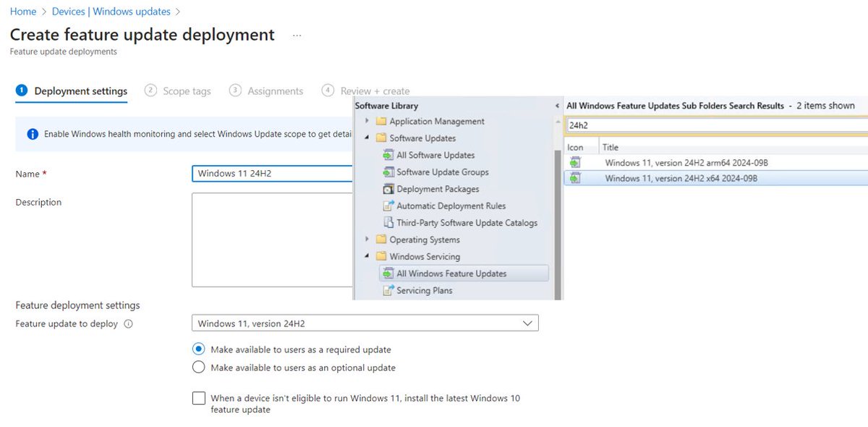Image resolution: width=868 pixels, height=427 pixels.
Task: Open the ellipsis menu beside the page title
Action: pyautogui.click(x=297, y=35)
